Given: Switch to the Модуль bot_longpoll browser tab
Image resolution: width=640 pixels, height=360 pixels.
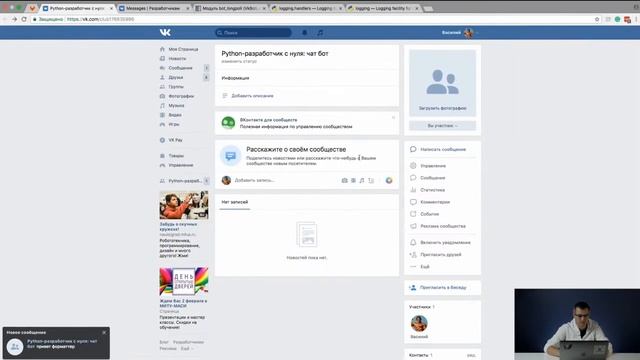Looking at the screenshot, I should click(231, 8).
